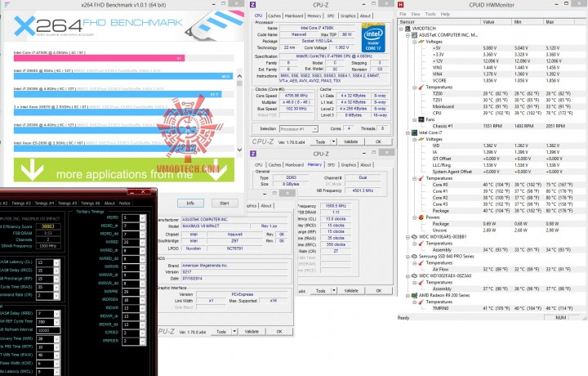
Task: Click the thermometer icon of ASUSTeK Temperatures
Action: pyautogui.click(x=421, y=87)
